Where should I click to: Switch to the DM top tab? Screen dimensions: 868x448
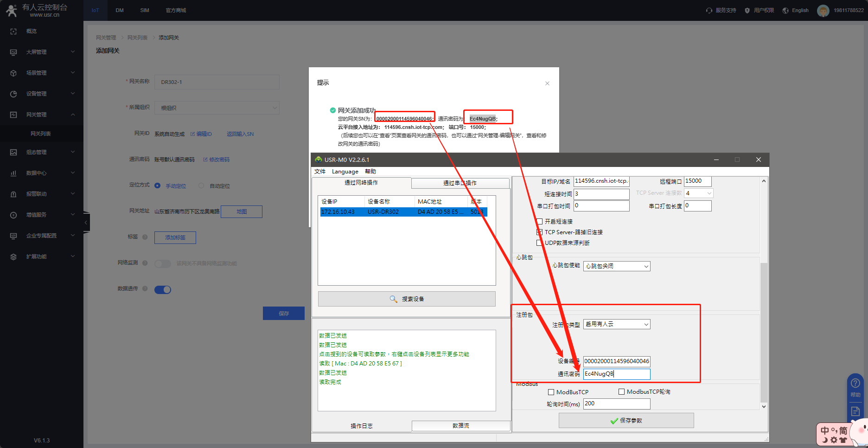120,10
